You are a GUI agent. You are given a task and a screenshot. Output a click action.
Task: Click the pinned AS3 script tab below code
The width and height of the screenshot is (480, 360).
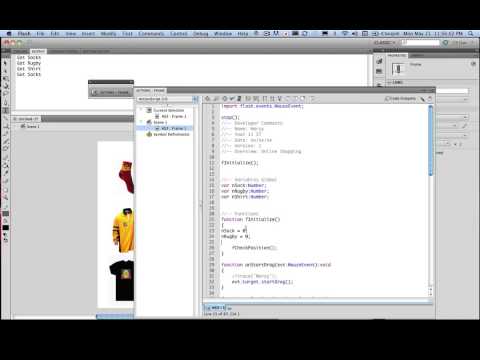coord(216,308)
